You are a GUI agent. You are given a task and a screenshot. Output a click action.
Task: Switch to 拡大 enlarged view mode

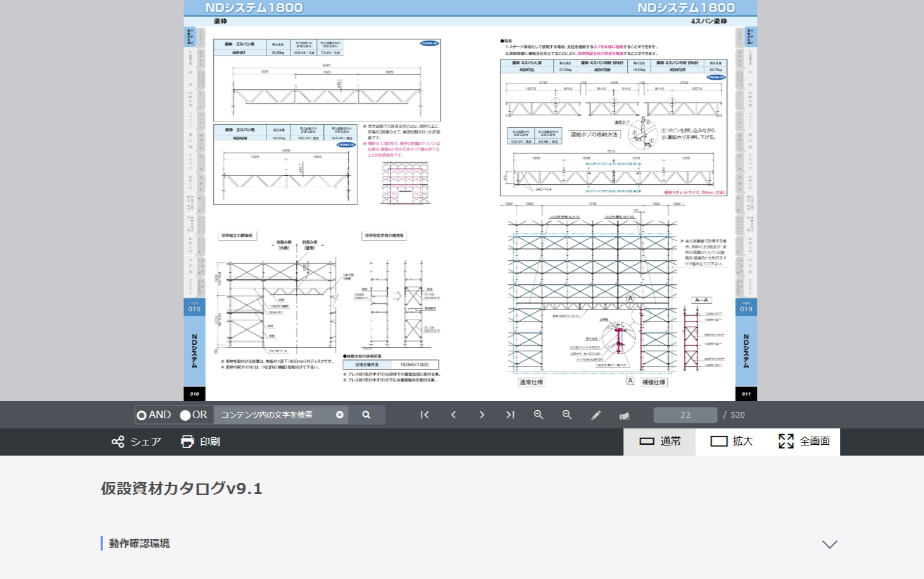731,442
